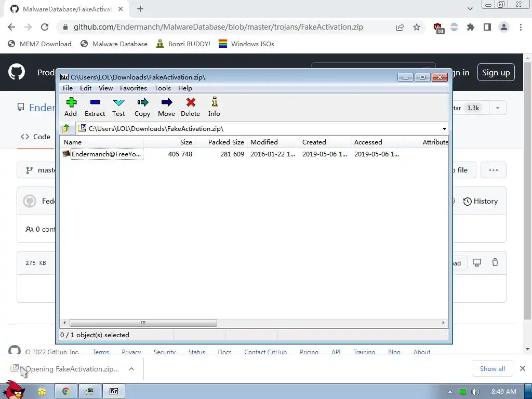
Task: Switch to the Code tab on GitHub
Action: [x=36, y=137]
